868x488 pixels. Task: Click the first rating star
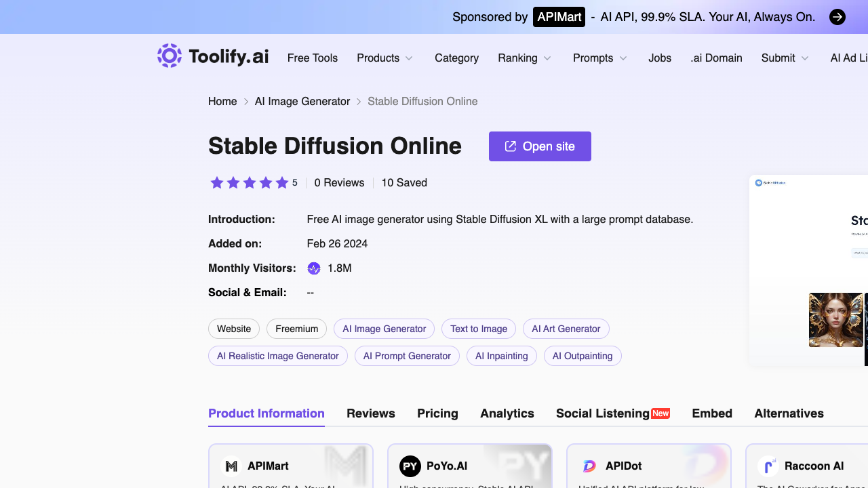point(217,183)
